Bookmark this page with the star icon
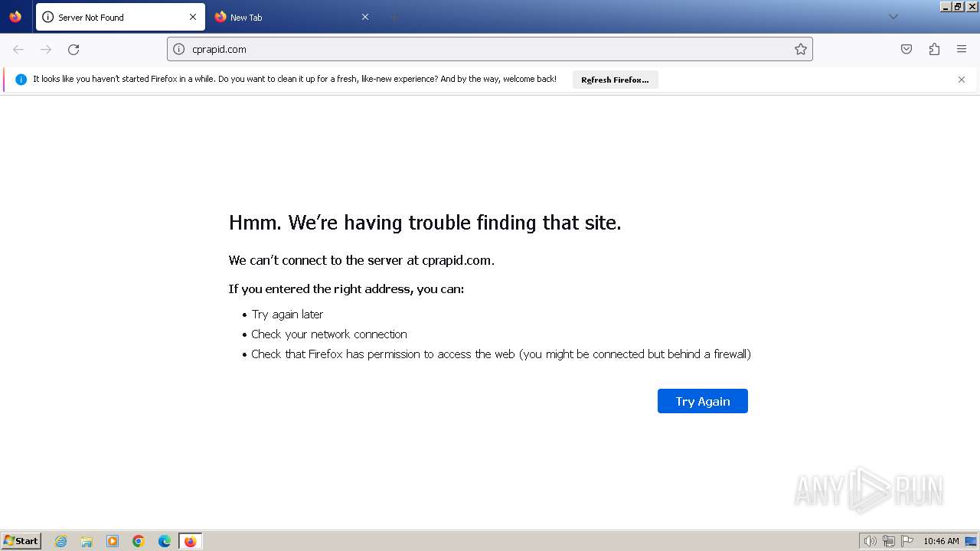 [801, 49]
